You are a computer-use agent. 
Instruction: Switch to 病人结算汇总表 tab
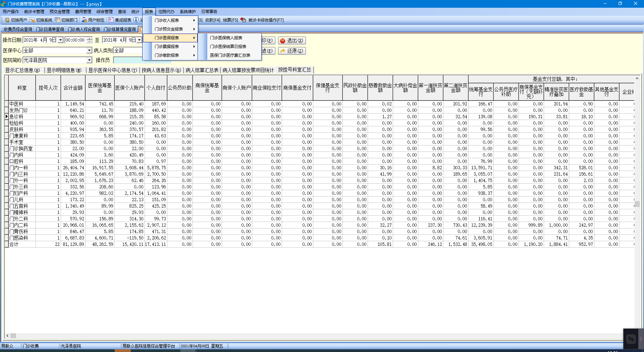[202, 70]
